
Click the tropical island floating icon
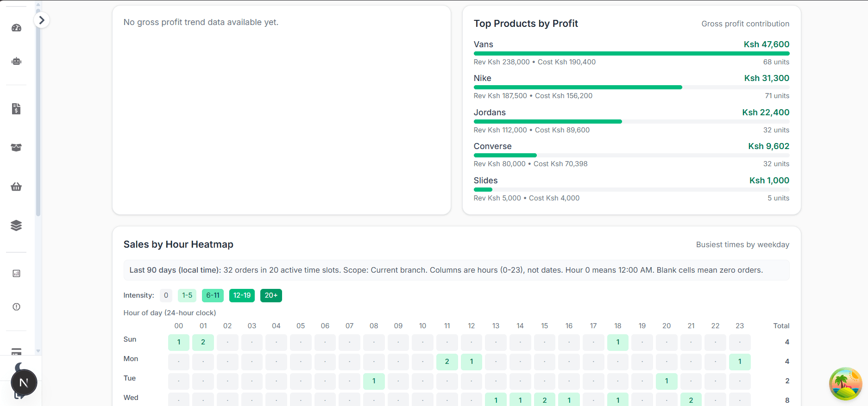pyautogui.click(x=845, y=384)
